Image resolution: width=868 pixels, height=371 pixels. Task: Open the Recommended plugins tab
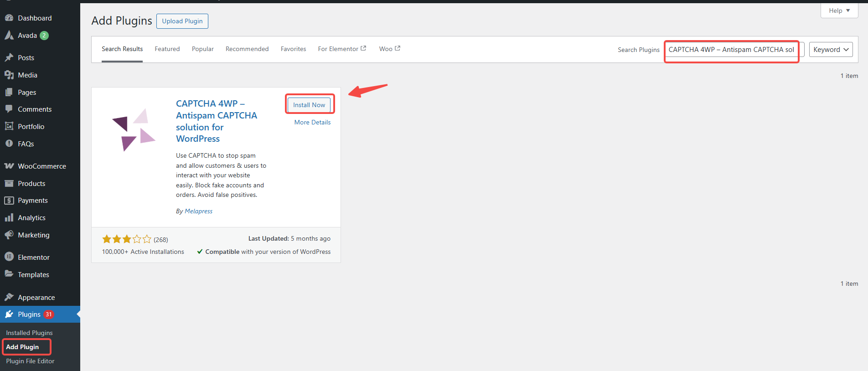click(x=247, y=49)
